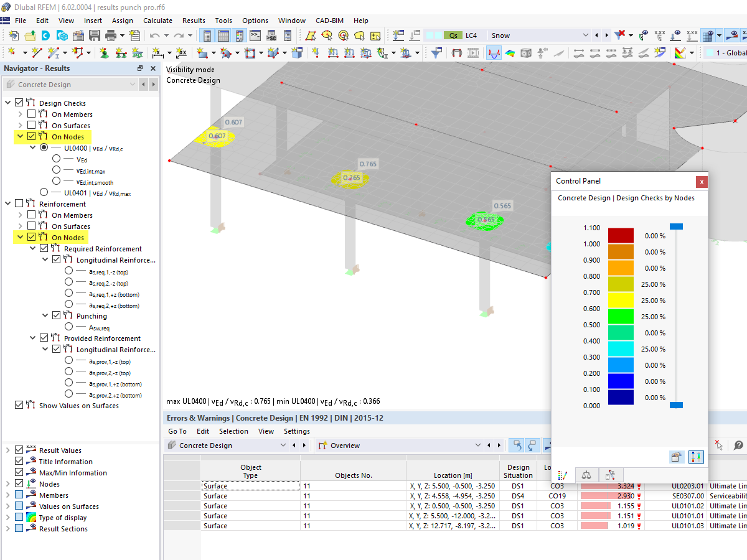
Task: Select the UL0401 vEd / vRd,max radio button
Action: tap(44, 193)
